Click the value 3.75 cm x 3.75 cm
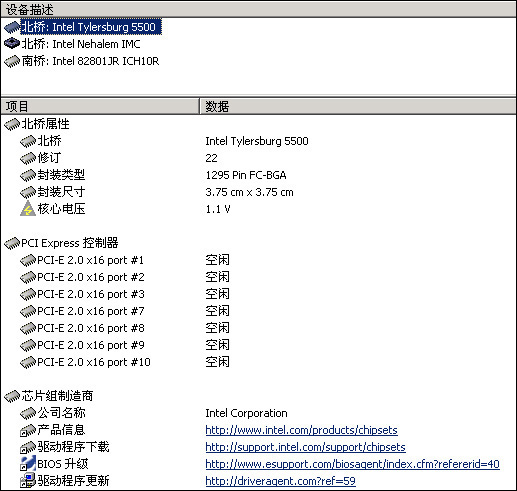The width and height of the screenshot is (517, 491). [249, 192]
